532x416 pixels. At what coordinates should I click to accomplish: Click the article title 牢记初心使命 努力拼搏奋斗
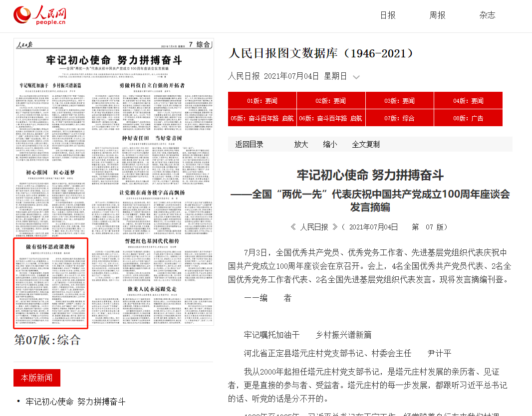tap(370, 175)
